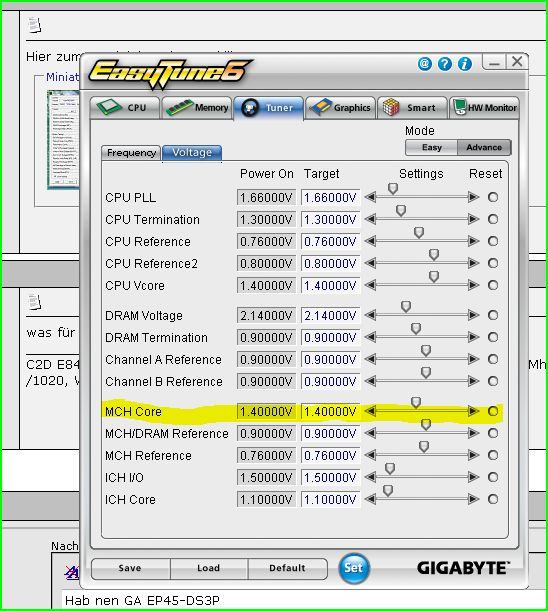Viewport: 548px width, 611px height.
Task: Open the Graphics tab
Action: [x=340, y=107]
